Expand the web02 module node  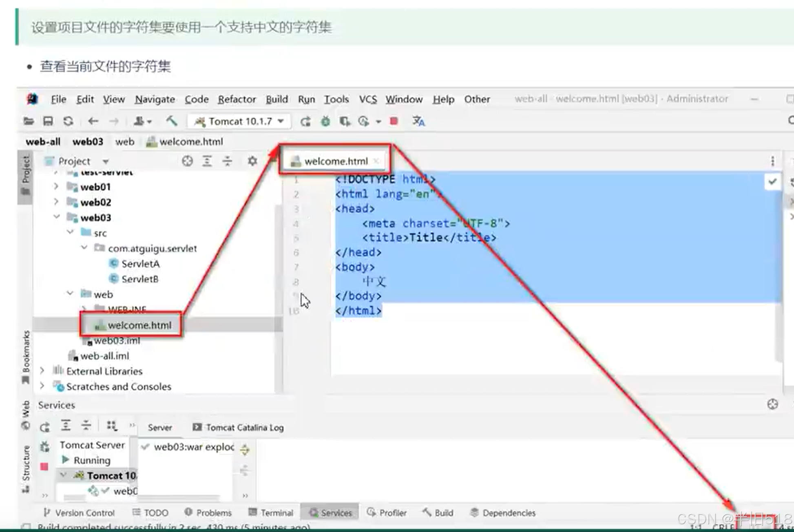point(56,202)
